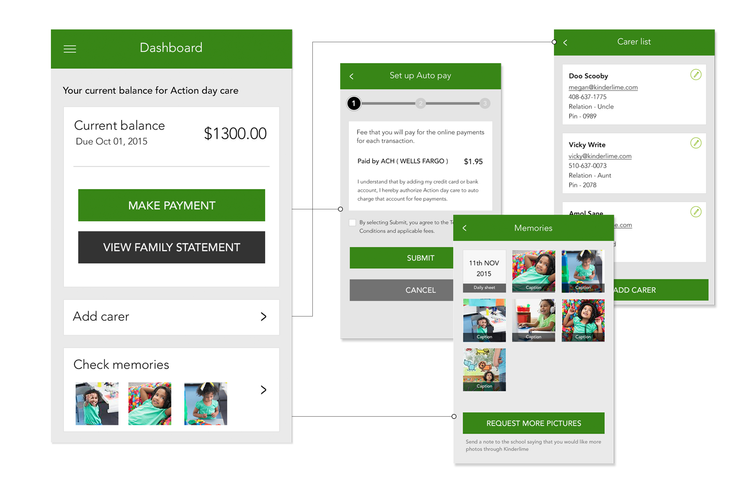Click the Due Oct 01, 2015 text
Image resolution: width=750 pixels, height=482 pixels.
click(x=111, y=142)
